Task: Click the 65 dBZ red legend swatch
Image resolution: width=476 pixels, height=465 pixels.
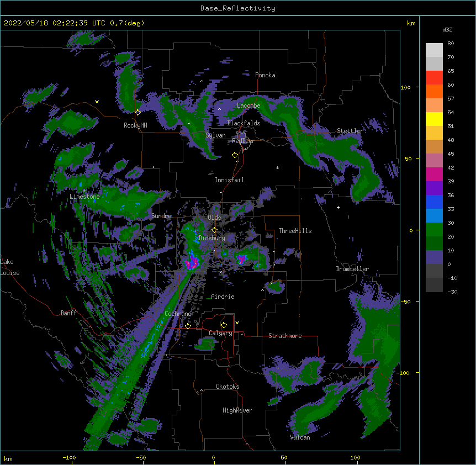Action: 434,78
